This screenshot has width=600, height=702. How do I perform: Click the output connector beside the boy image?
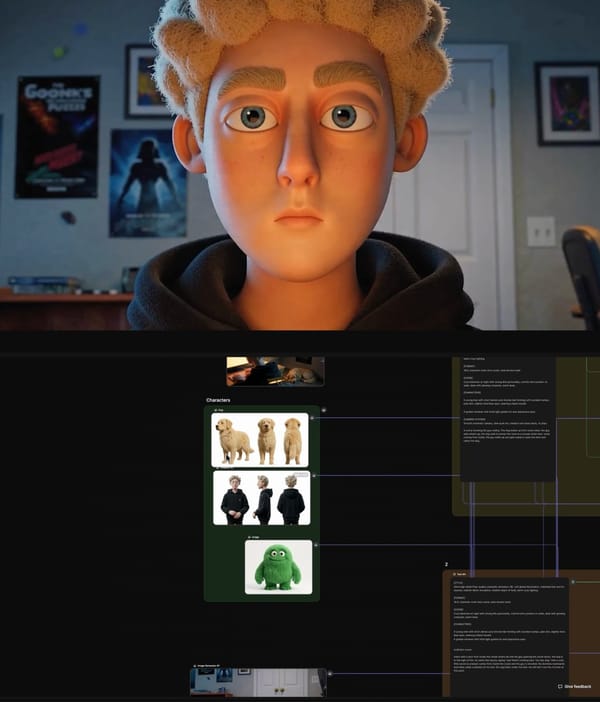click(314, 475)
